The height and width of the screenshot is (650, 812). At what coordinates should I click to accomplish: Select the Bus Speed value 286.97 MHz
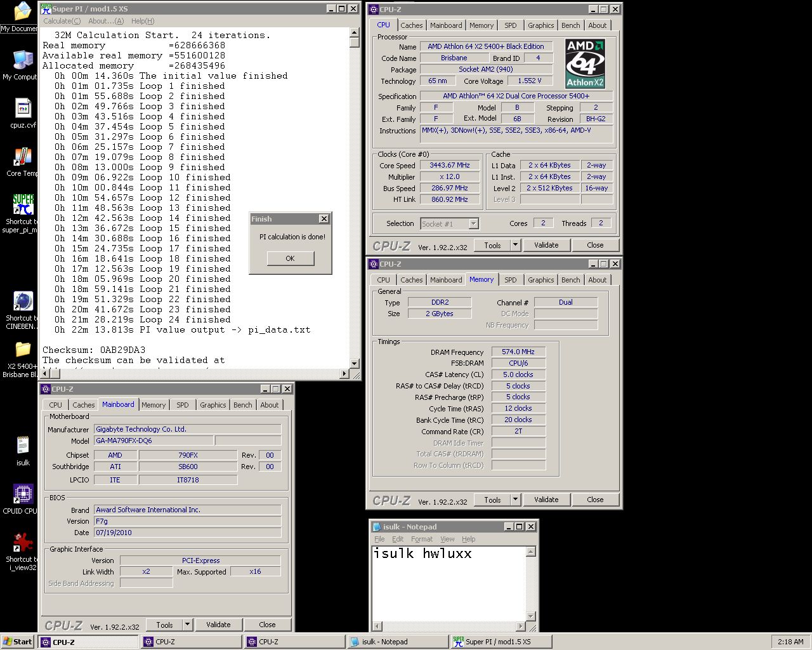click(x=450, y=188)
